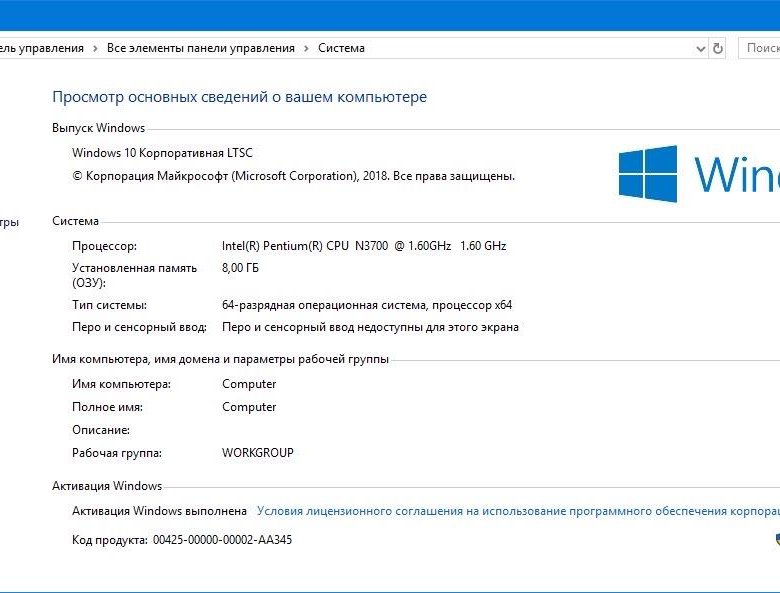Image resolution: width=780 pixels, height=593 pixels.
Task: Expand the chevron right before 'Система' breadcrumb
Action: click(307, 48)
